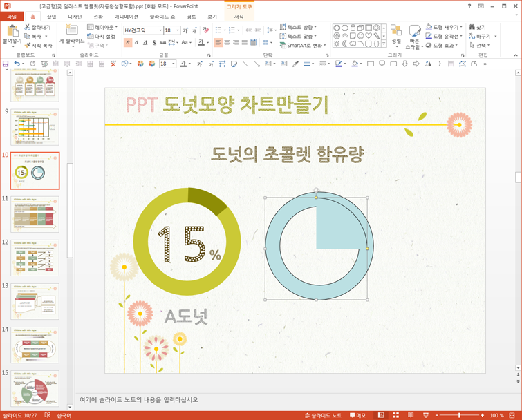Toggle underline formatting

[x=145, y=42]
